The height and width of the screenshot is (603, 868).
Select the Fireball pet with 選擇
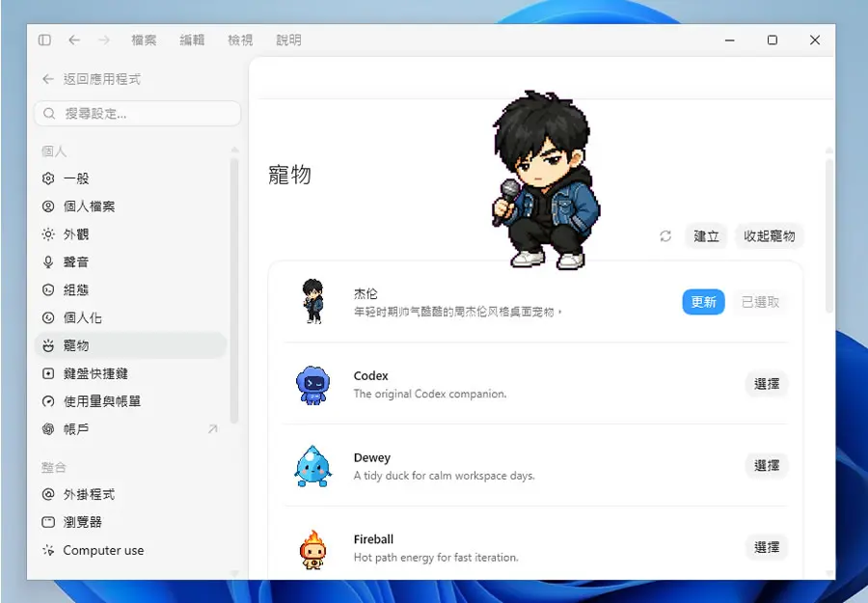click(767, 547)
